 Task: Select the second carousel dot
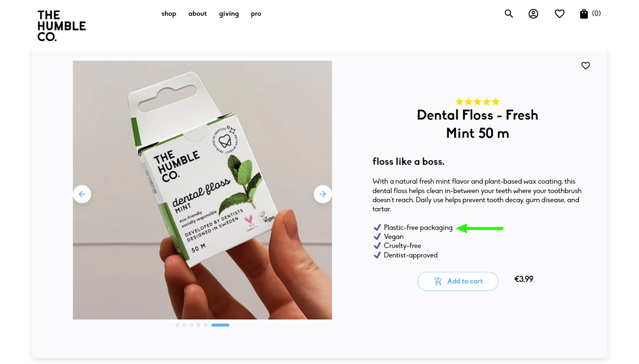[x=185, y=325]
